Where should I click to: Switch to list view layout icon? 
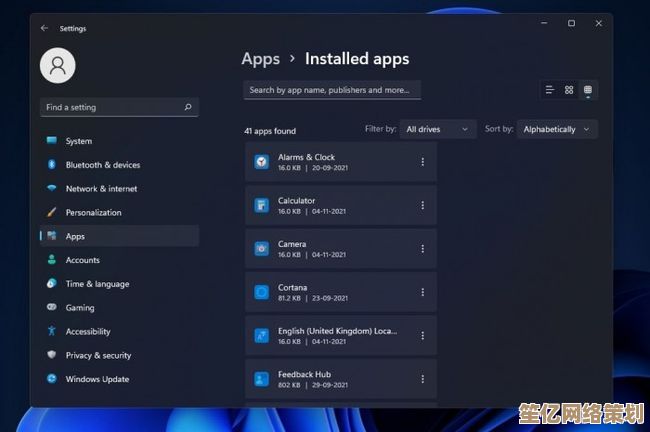point(550,90)
